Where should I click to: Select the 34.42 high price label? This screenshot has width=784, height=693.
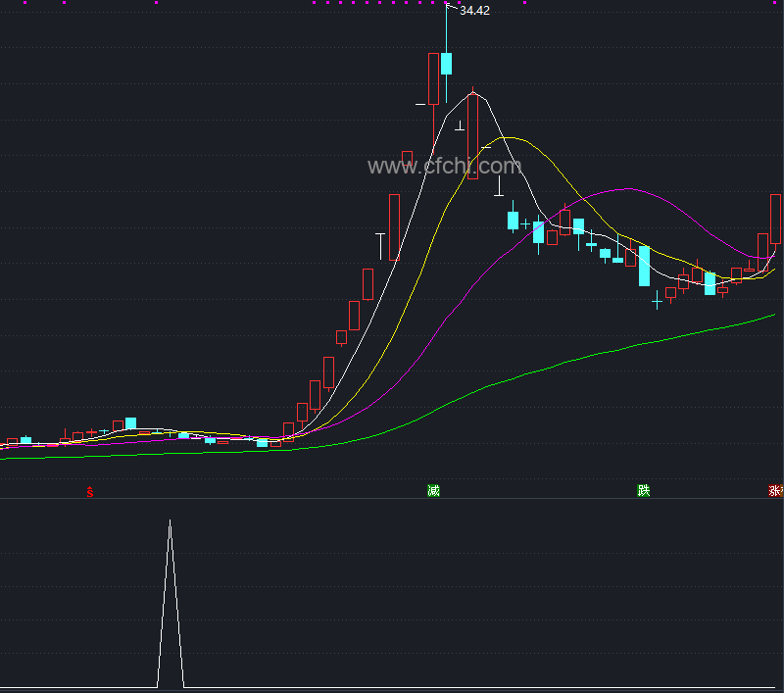pyautogui.click(x=474, y=11)
